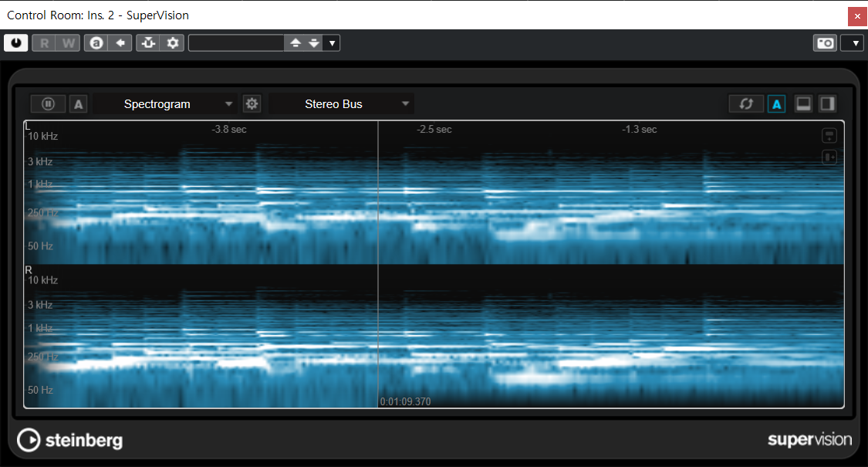Open the functions menu beside camera icon
868x467 pixels.
click(853, 43)
